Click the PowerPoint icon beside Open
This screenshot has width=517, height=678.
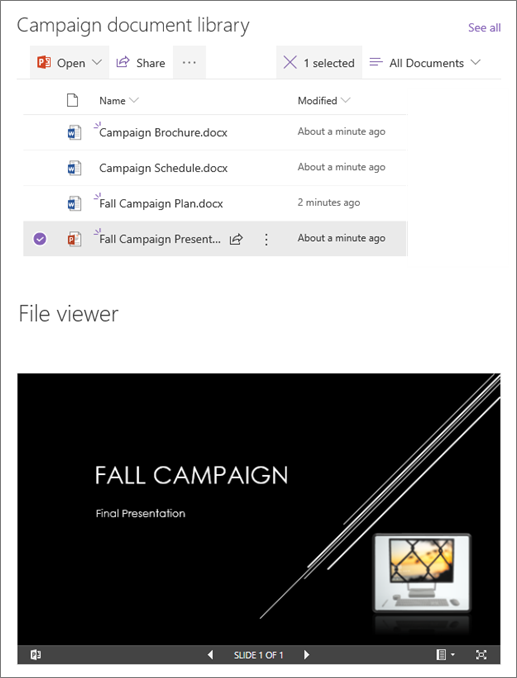[x=44, y=63]
